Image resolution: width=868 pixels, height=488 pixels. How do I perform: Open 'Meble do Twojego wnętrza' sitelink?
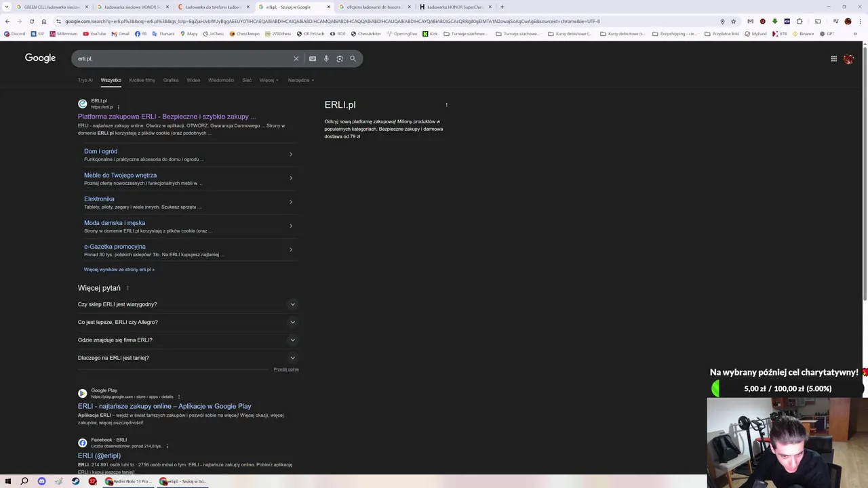[x=120, y=175]
